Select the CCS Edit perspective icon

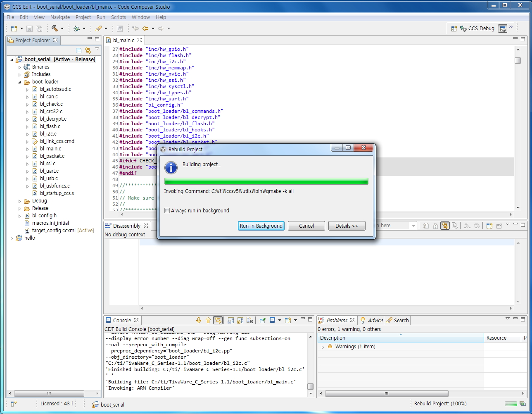[503, 29]
